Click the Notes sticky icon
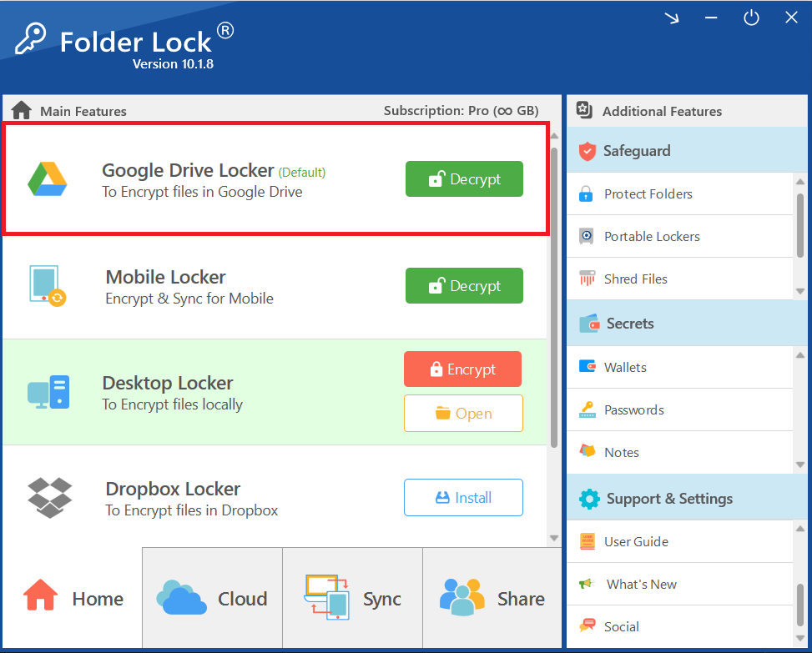The width and height of the screenshot is (812, 653). (588, 450)
